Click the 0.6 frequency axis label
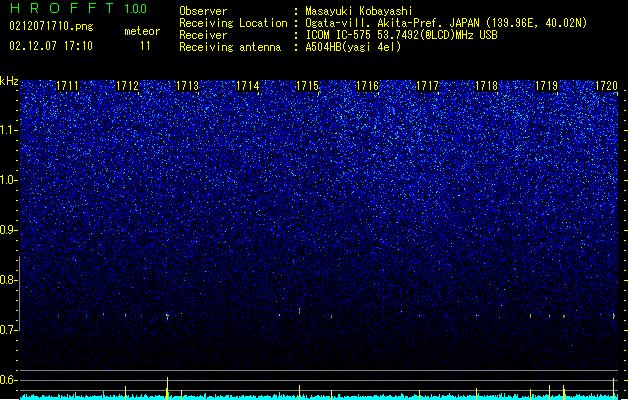 click(9, 380)
